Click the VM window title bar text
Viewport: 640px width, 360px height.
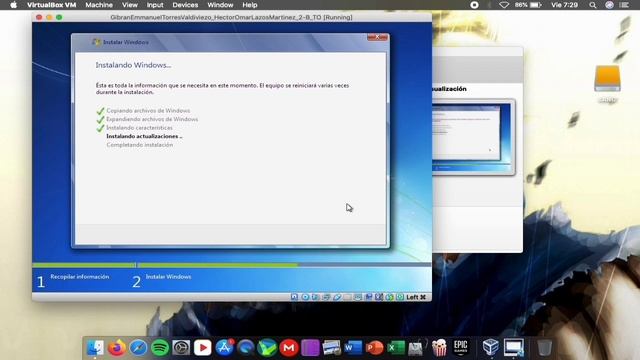click(x=231, y=17)
